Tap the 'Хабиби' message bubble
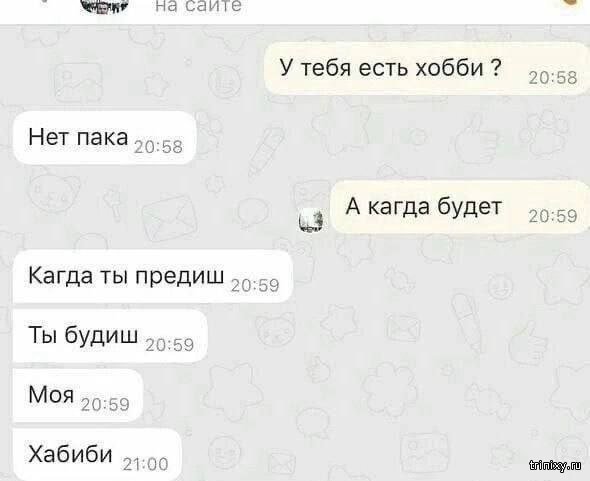The width and height of the screenshot is (590, 481). tap(97, 454)
